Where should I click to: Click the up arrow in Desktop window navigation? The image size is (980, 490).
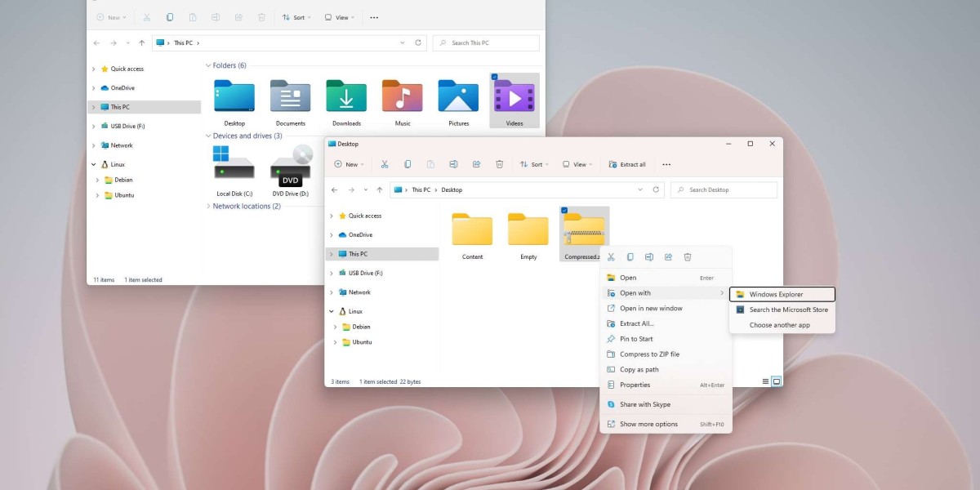tap(379, 189)
